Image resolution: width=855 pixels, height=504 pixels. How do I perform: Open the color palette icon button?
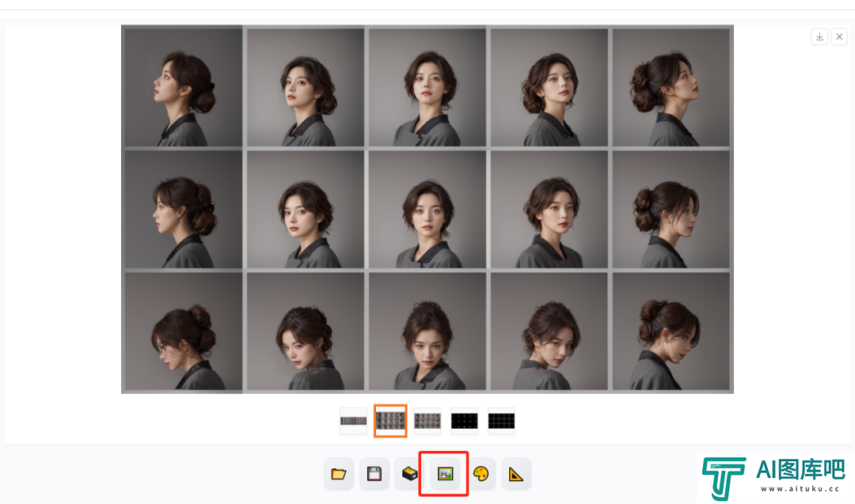coord(481,473)
